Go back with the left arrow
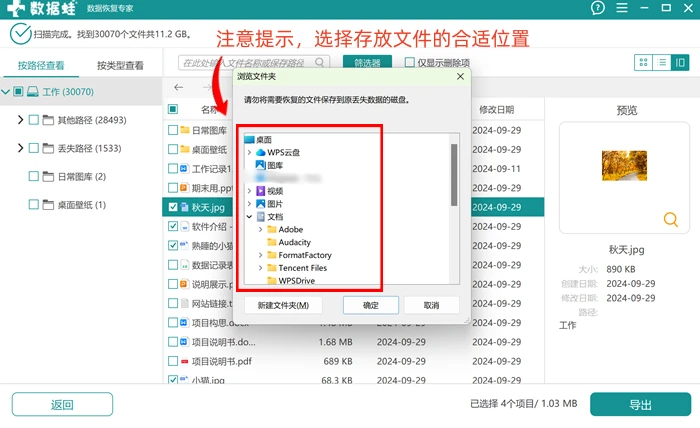Image resolution: width=700 pixels, height=428 pixels. click(x=179, y=87)
